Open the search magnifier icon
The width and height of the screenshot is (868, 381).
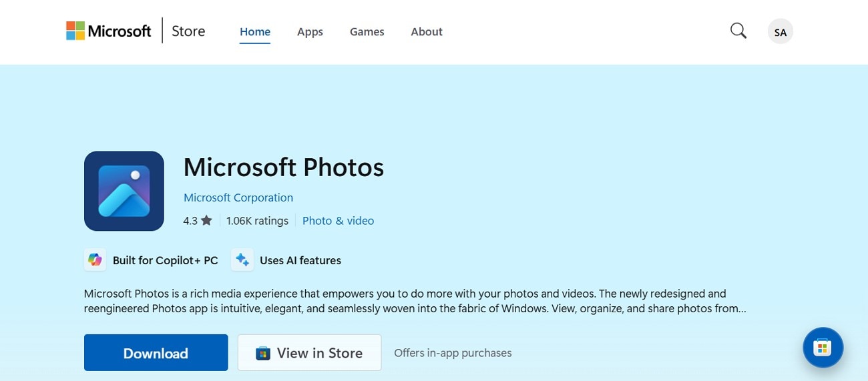pos(738,31)
